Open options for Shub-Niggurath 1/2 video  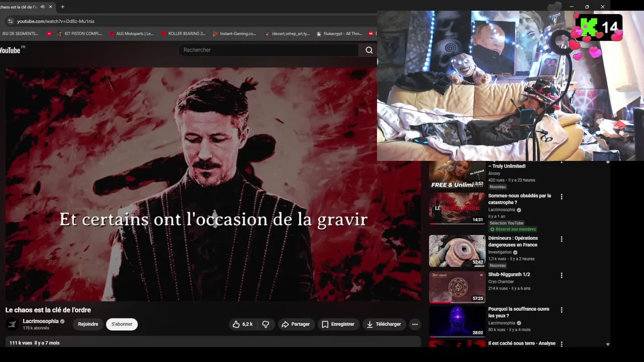[561, 275]
